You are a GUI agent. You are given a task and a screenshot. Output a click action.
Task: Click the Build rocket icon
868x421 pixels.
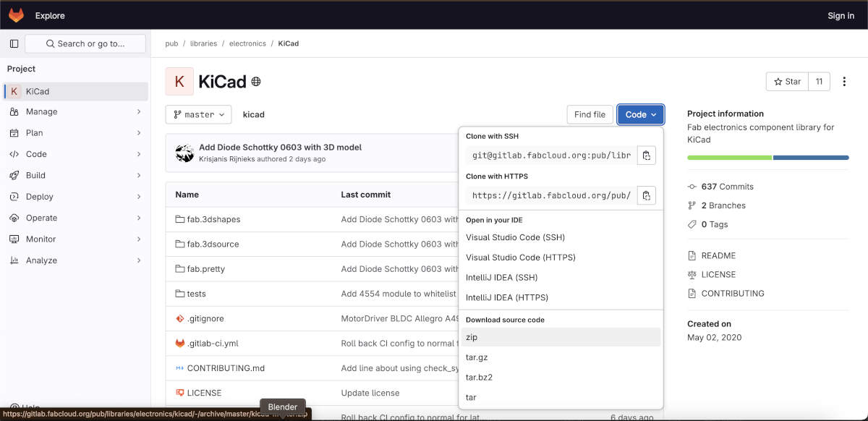click(x=14, y=175)
